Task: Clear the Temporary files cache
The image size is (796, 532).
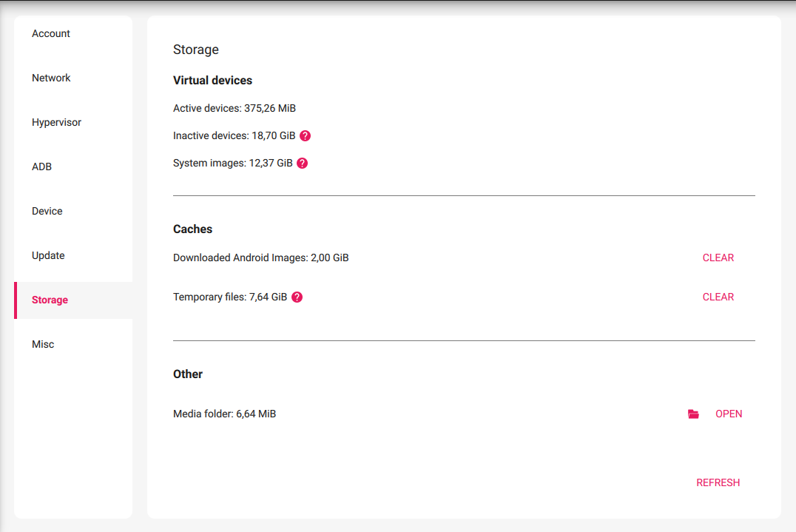Action: click(718, 297)
